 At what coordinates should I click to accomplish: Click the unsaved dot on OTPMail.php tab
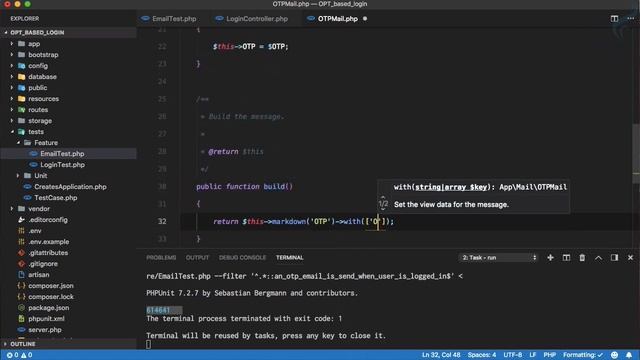click(x=365, y=19)
